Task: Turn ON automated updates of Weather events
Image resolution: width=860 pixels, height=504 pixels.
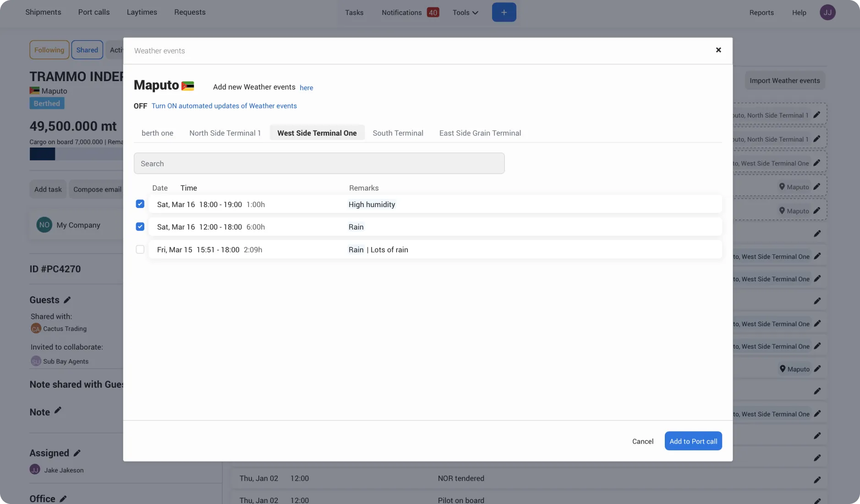Action: (x=224, y=106)
